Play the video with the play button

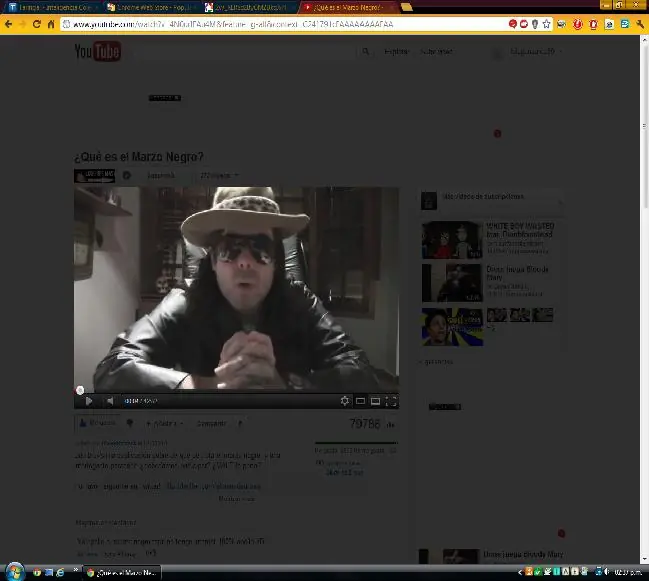[89, 401]
